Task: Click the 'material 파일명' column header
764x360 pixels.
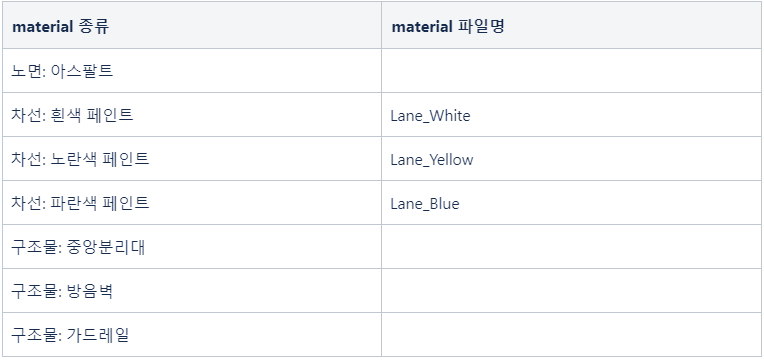Action: tap(571, 25)
